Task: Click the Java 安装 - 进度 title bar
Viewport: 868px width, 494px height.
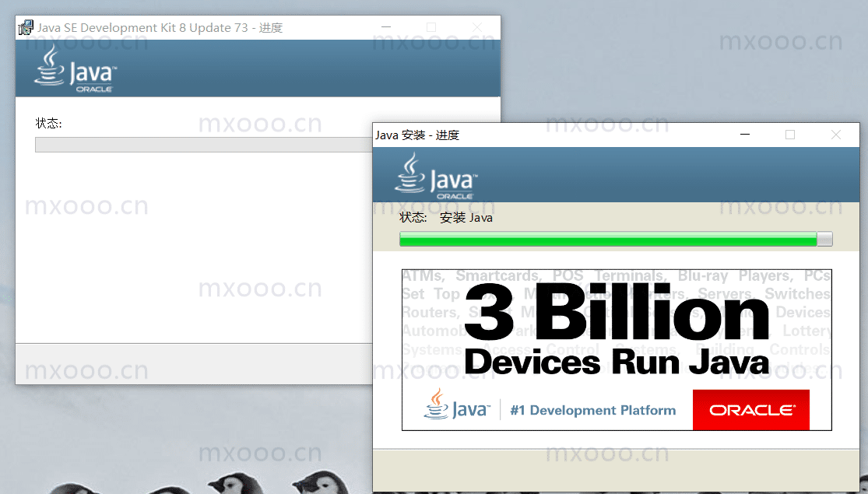Action: [x=553, y=135]
